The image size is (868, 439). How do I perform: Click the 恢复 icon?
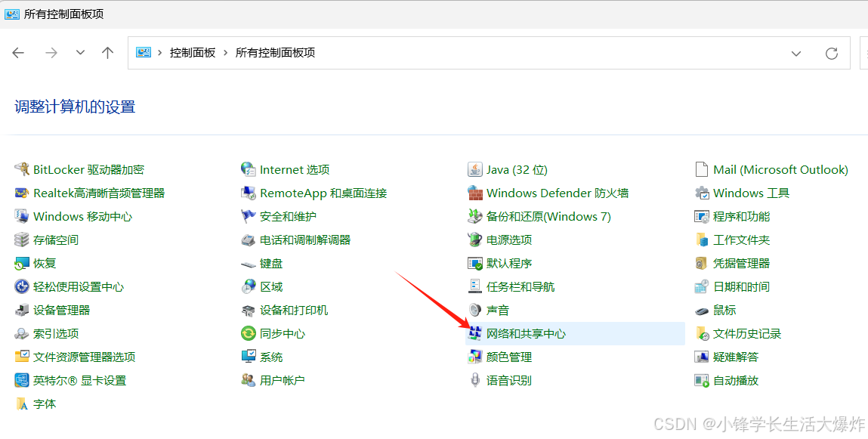click(22, 264)
